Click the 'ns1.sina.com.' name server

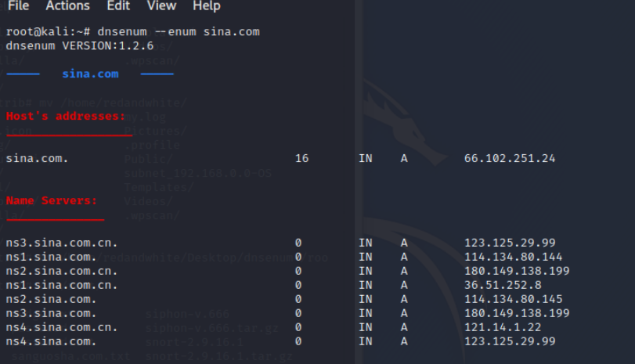[x=51, y=257]
